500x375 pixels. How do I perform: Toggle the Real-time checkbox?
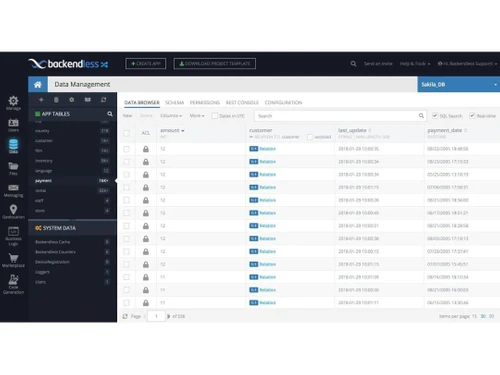(x=472, y=116)
